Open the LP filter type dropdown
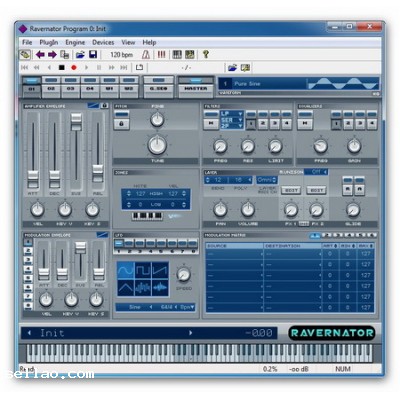400x400 pixels. 231,114
